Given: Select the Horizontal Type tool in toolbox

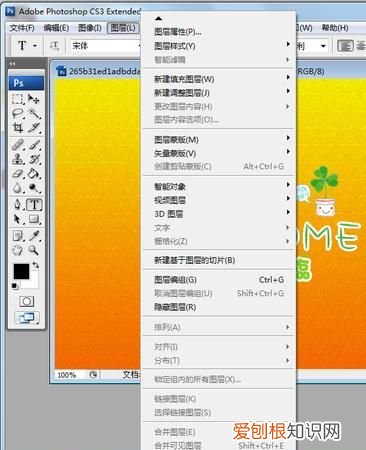Looking at the screenshot, I should [34, 205].
